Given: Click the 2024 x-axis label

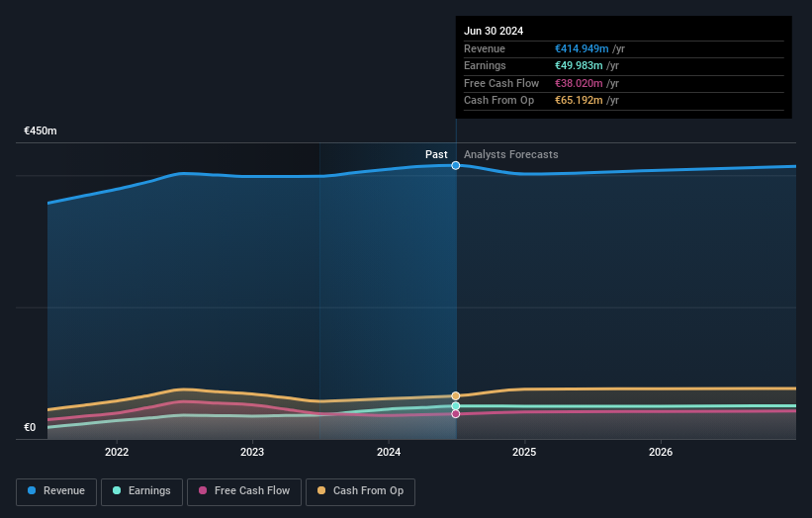Looking at the screenshot, I should click(389, 453).
